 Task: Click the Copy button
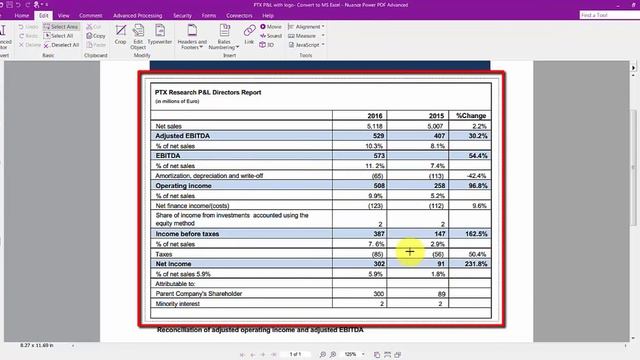tap(96, 36)
